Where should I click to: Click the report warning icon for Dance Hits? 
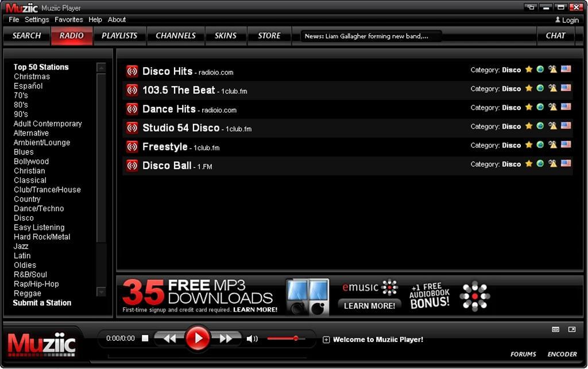[552, 107]
